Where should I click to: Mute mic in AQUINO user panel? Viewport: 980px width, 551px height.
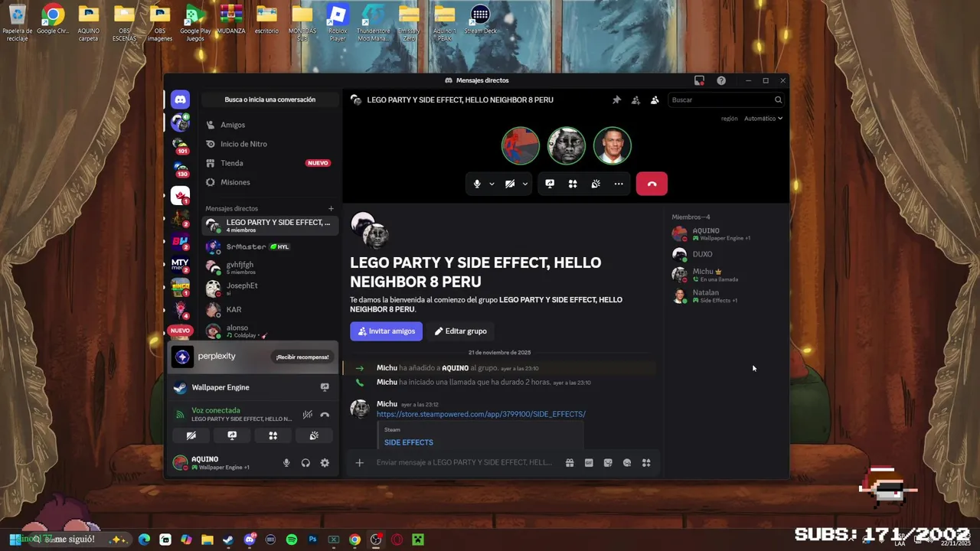286,463
